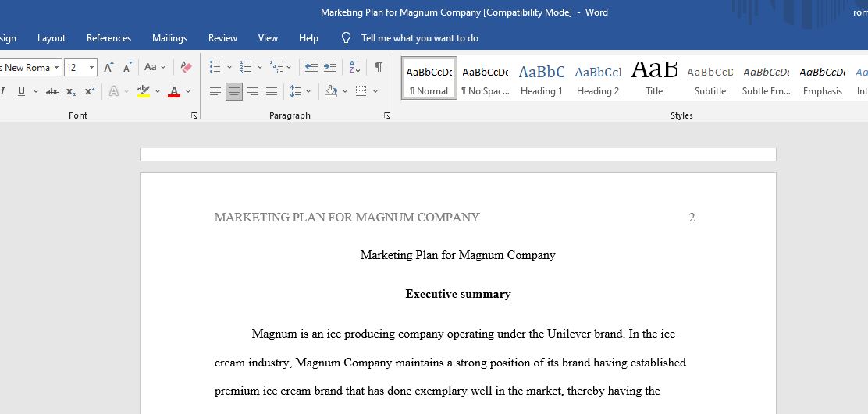
Task: Open the Numbering library dropdown arrow
Action: tap(260, 67)
